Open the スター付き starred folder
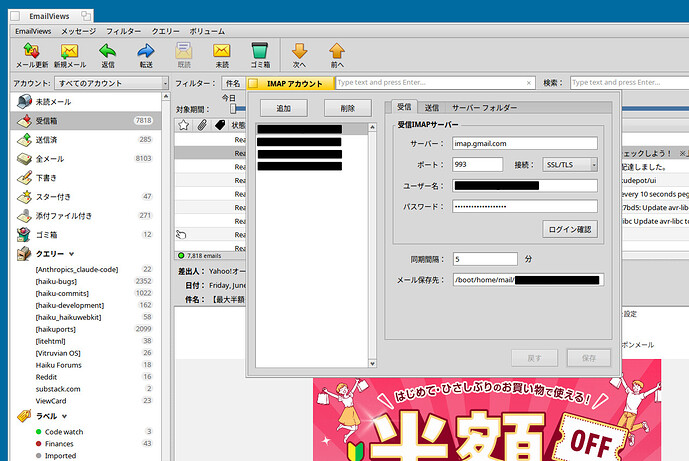The image size is (689, 461). [x=86, y=196]
